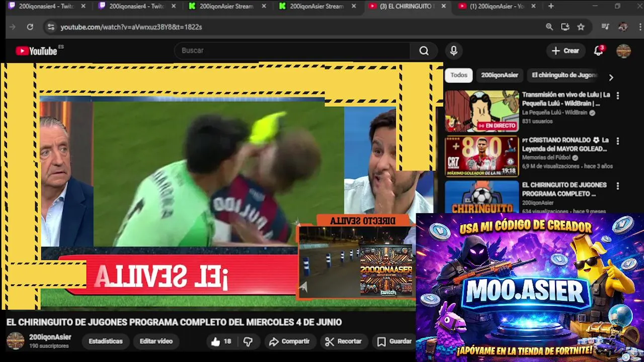Open La Pequeña Lulú live thumbnail

click(481, 111)
